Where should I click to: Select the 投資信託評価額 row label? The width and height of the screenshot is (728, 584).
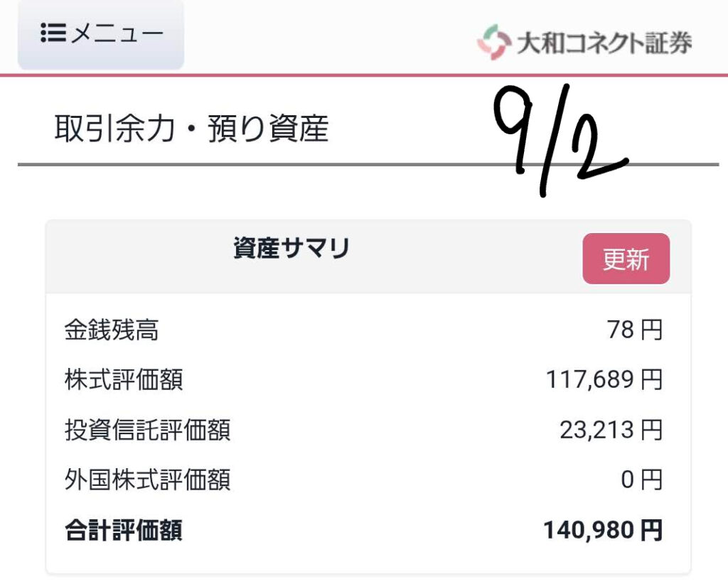click(x=147, y=430)
